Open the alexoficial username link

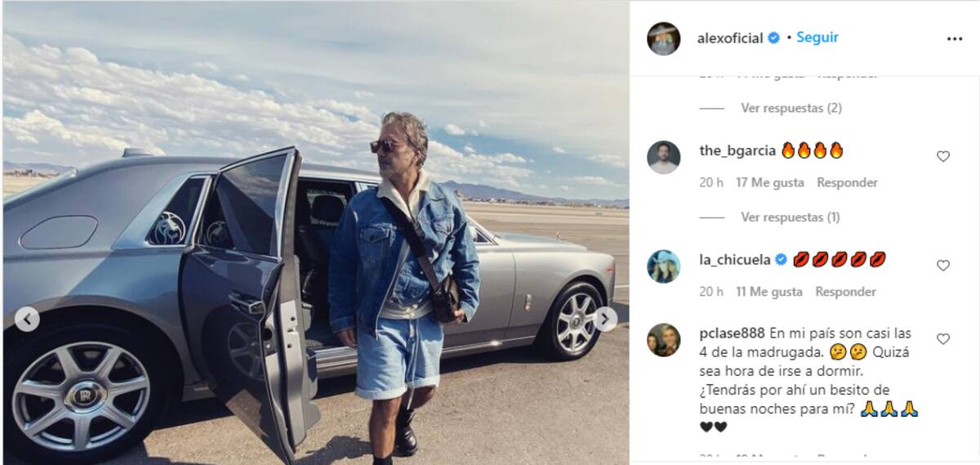(730, 38)
